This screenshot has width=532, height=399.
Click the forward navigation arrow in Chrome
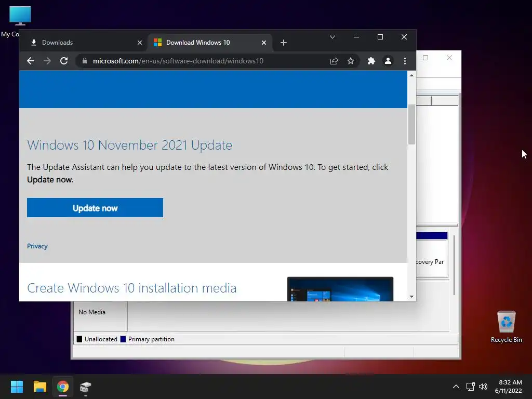[47, 61]
